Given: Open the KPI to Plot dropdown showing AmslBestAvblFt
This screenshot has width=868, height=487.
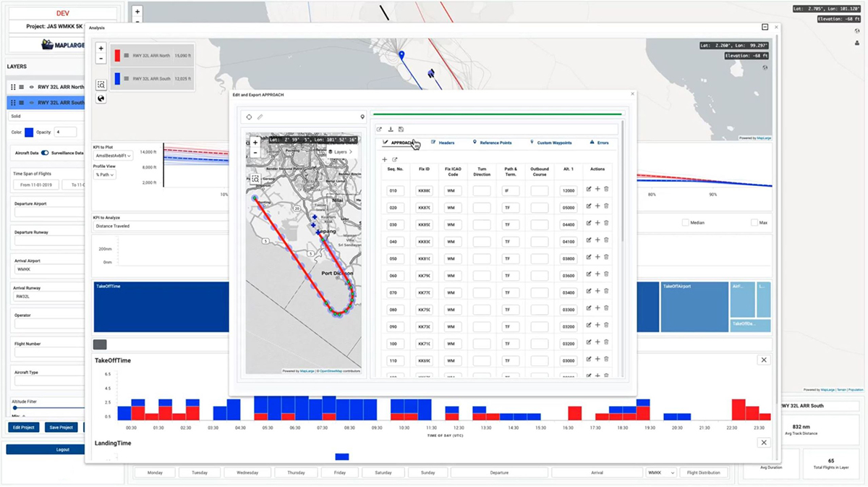Looking at the screenshot, I should tap(113, 156).
